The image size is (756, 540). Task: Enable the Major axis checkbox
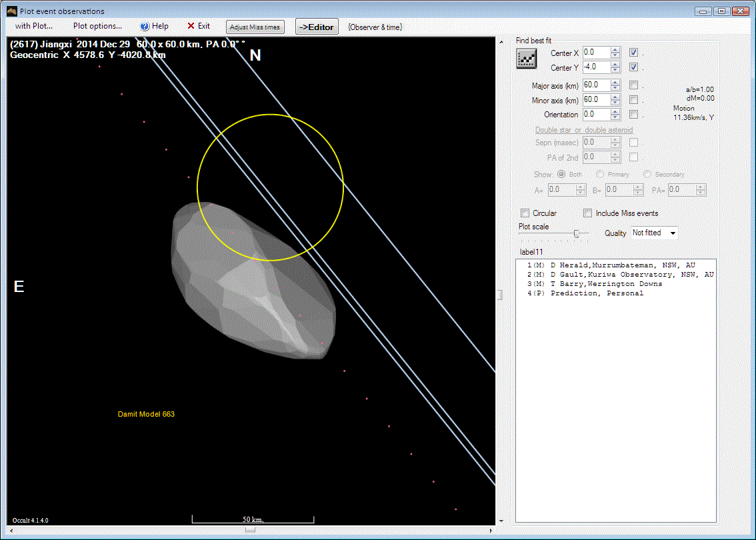point(633,85)
